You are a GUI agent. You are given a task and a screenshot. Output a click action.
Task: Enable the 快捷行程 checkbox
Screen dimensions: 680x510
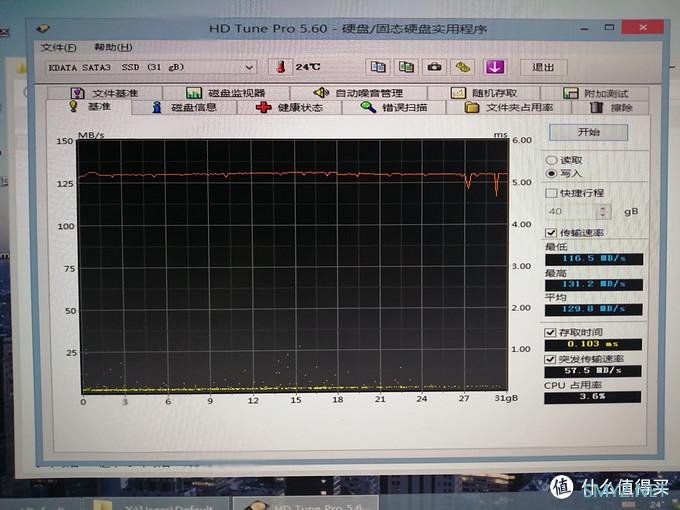point(551,193)
